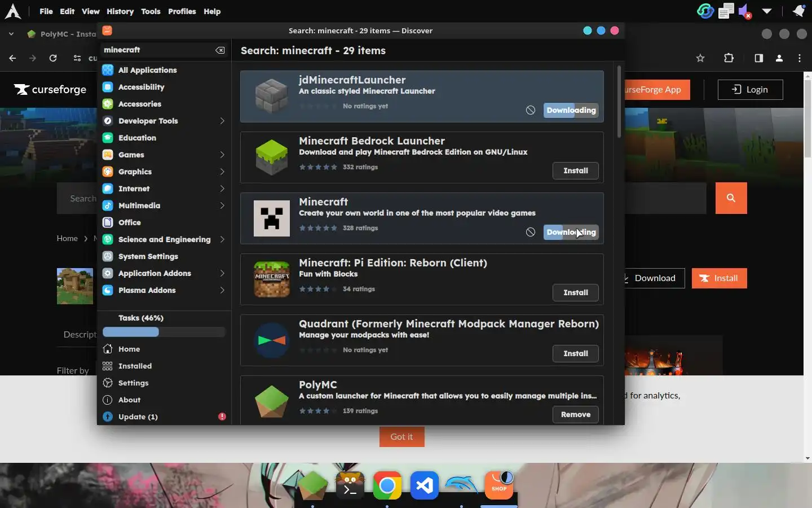812x508 pixels.
Task: Install Minecraft: Pi Edition: Reborn
Action: pyautogui.click(x=576, y=292)
